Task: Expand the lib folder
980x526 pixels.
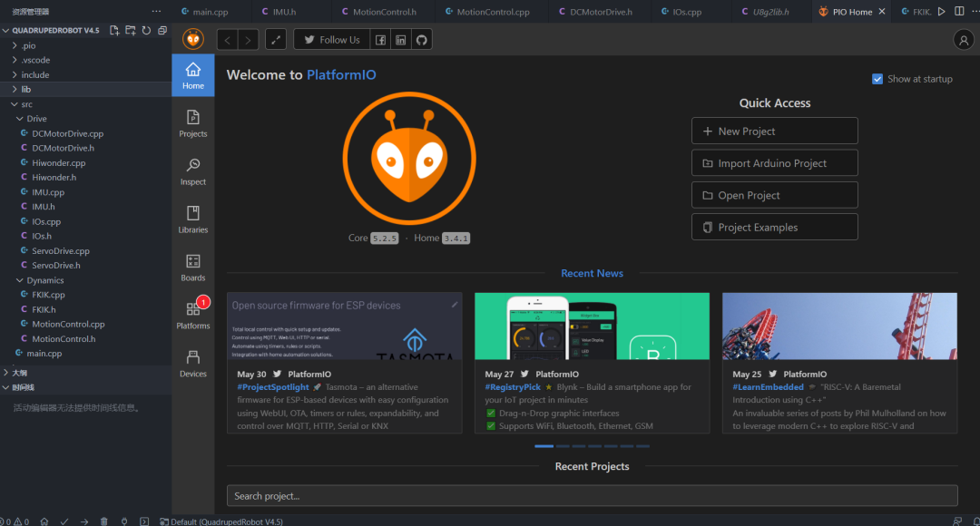Action: [x=85, y=90]
